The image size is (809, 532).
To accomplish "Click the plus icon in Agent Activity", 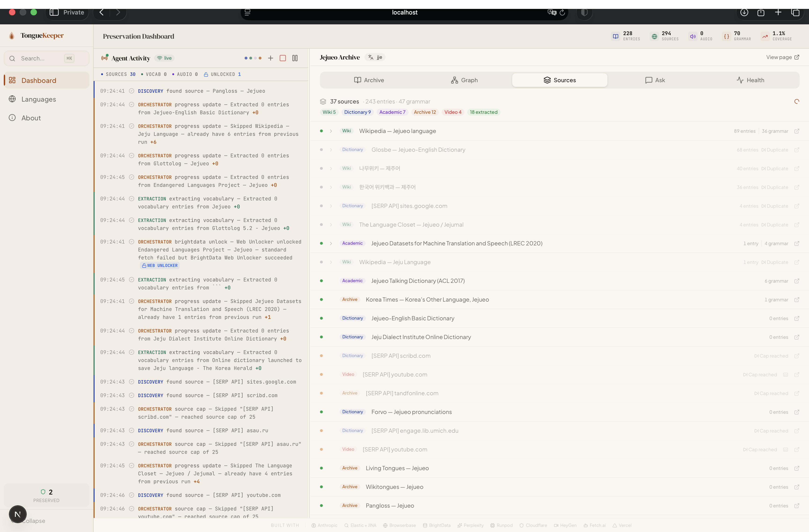I will click(270, 58).
